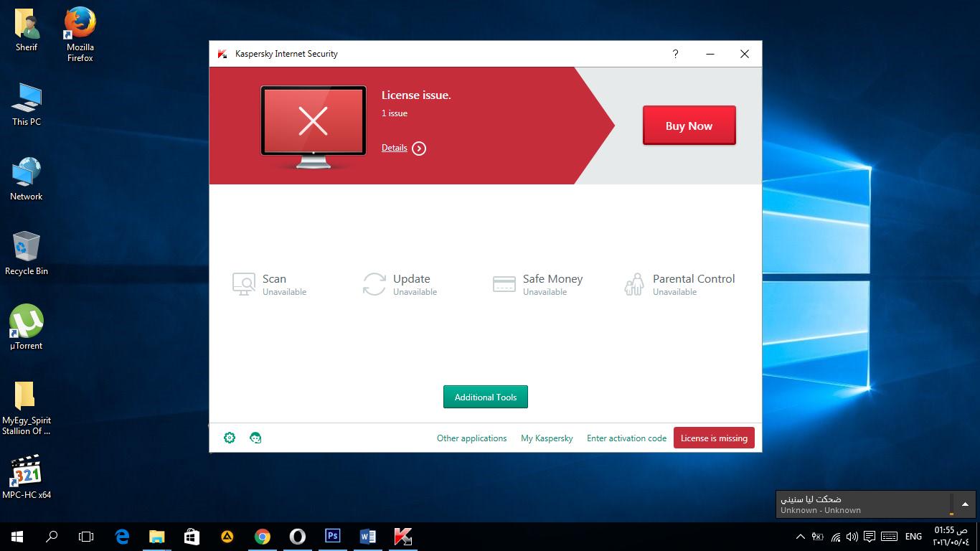
Task: Click the 'License issue.' heading text
Action: point(416,95)
